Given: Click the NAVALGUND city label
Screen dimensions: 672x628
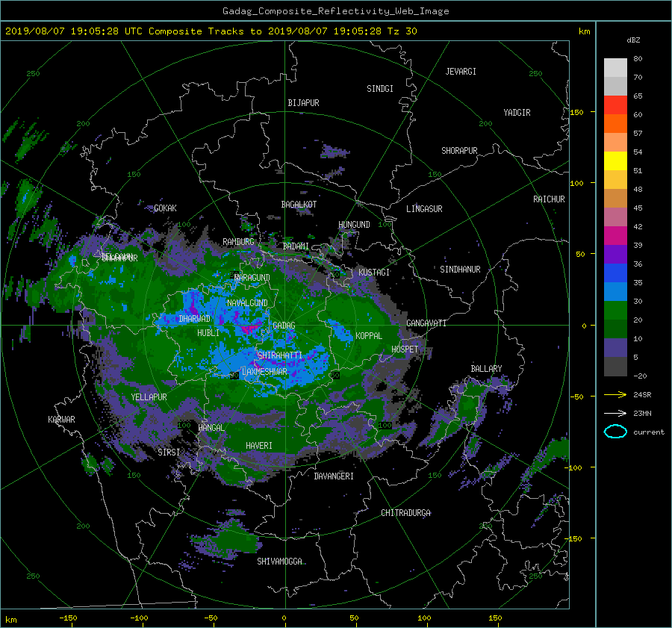Looking at the screenshot, I should coord(247,303).
